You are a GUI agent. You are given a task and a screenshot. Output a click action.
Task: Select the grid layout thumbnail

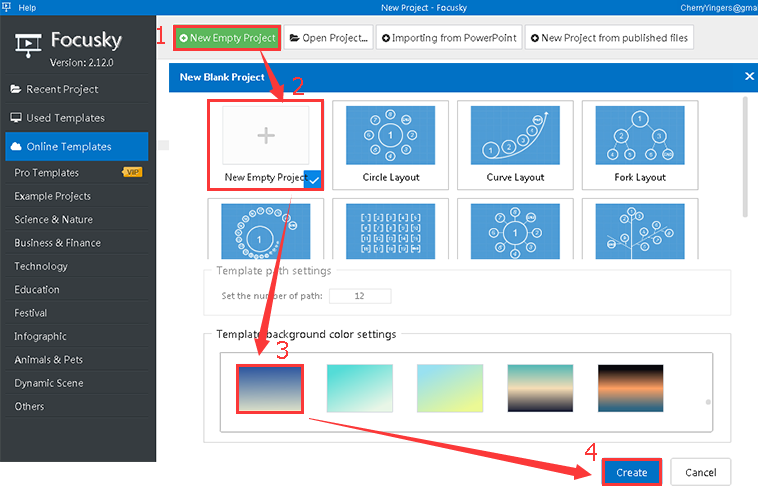391,231
